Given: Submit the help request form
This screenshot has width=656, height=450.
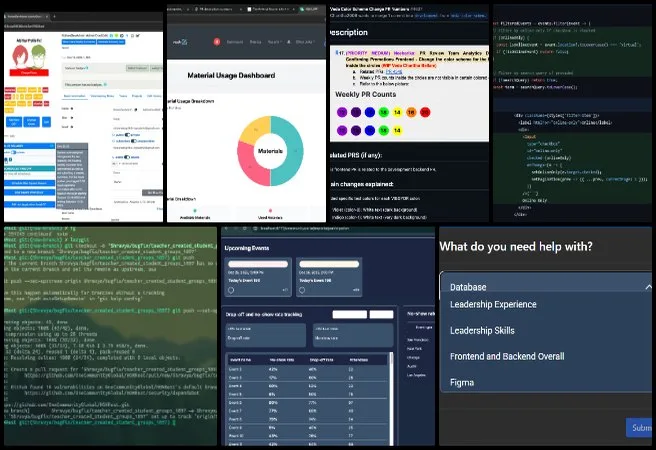Looking at the screenshot, I should pyautogui.click(x=639, y=427).
